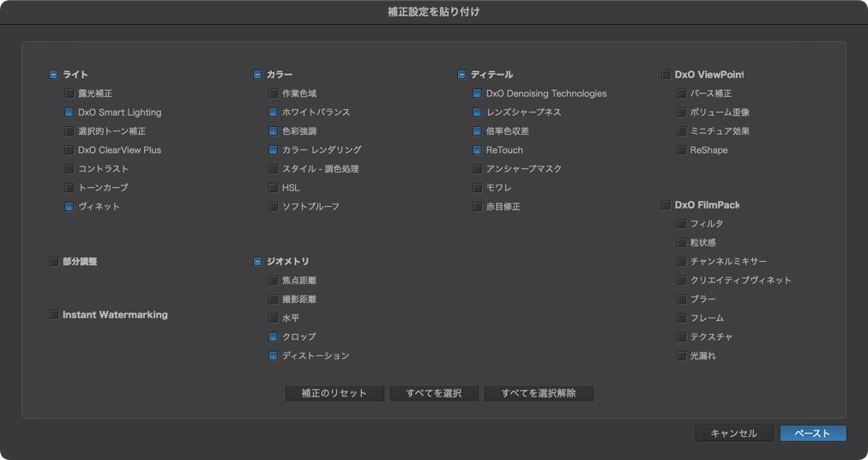Enable the ブラー checkbox
Image resolution: width=868 pixels, height=460 pixels.
(681, 300)
